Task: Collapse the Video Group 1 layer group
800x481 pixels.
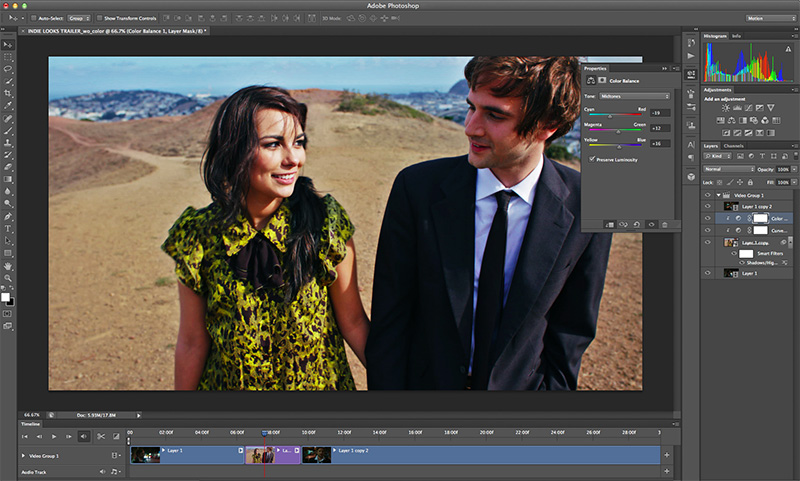Action: click(x=719, y=194)
